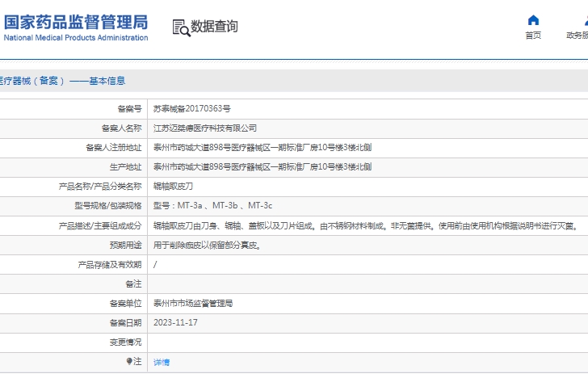Viewport: 588px width, 378px height.
Task: Open the 数据查询 search icon
Action: (x=182, y=27)
